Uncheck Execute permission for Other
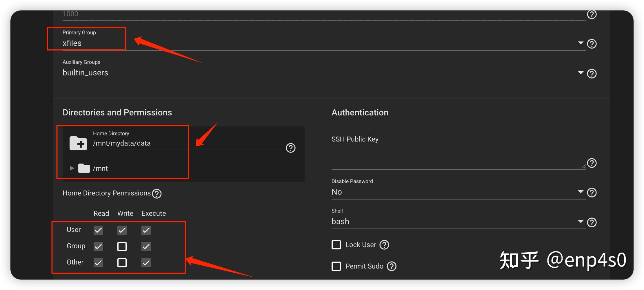Screen dimensions: 644x290 pos(146,263)
